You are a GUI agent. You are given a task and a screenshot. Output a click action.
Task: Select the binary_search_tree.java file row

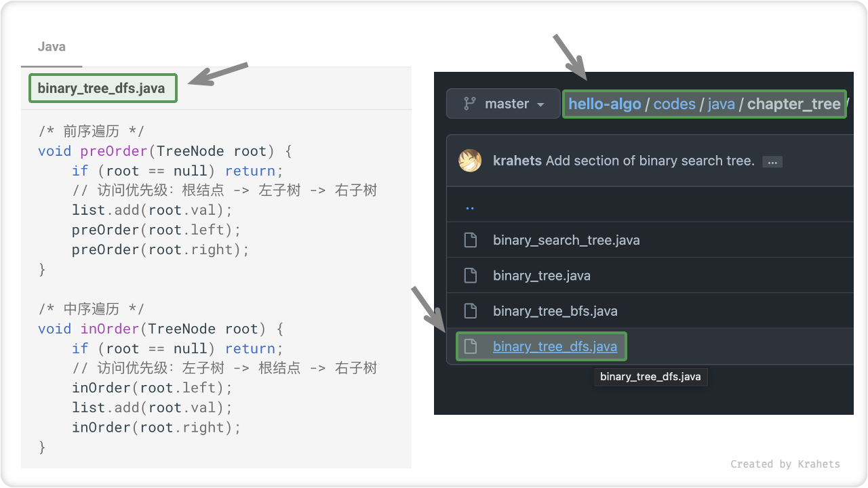(x=566, y=239)
